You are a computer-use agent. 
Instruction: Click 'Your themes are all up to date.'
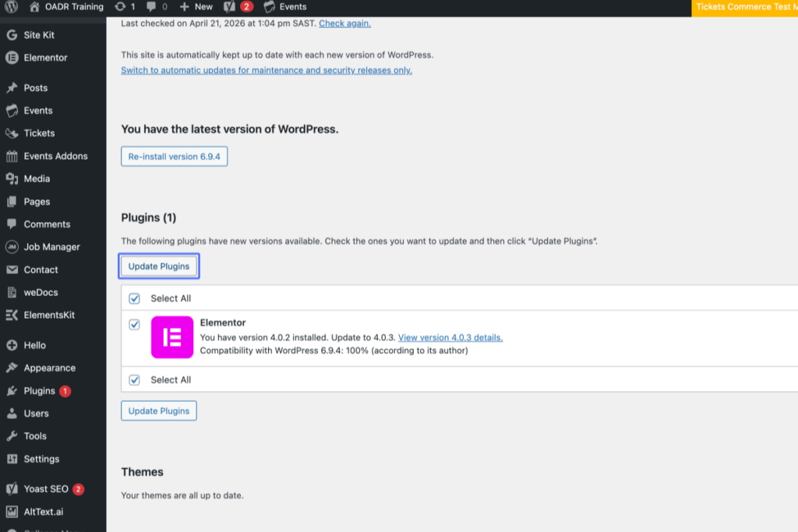click(182, 495)
